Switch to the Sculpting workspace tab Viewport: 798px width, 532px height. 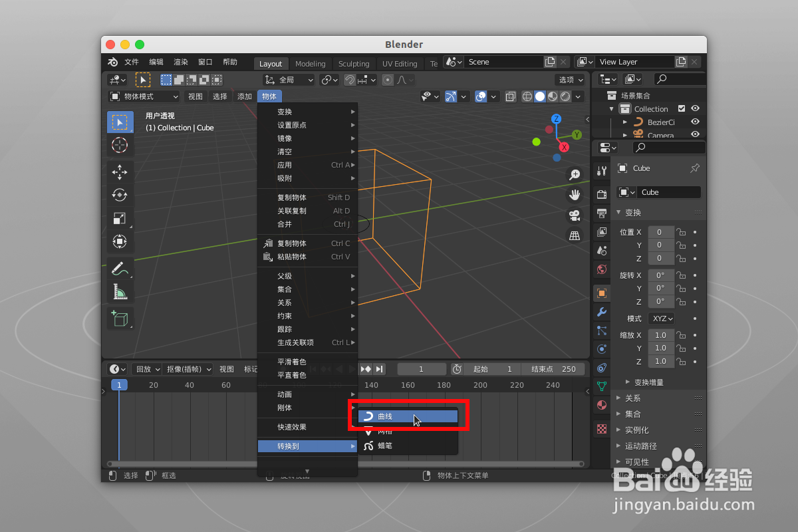(x=354, y=63)
